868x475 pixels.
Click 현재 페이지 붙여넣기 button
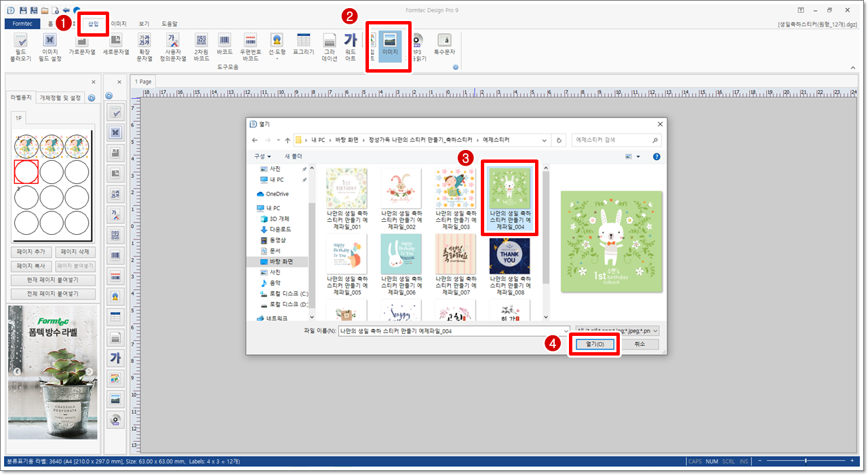pyautogui.click(x=53, y=280)
